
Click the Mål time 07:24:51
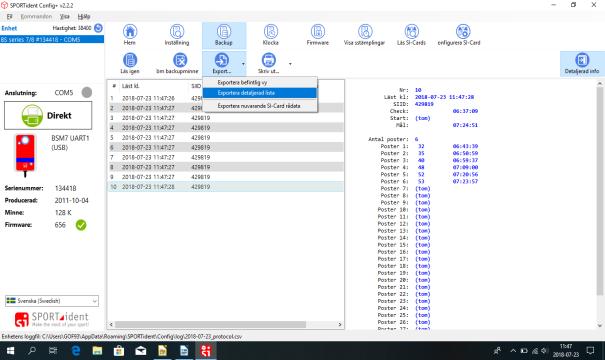[465, 125]
